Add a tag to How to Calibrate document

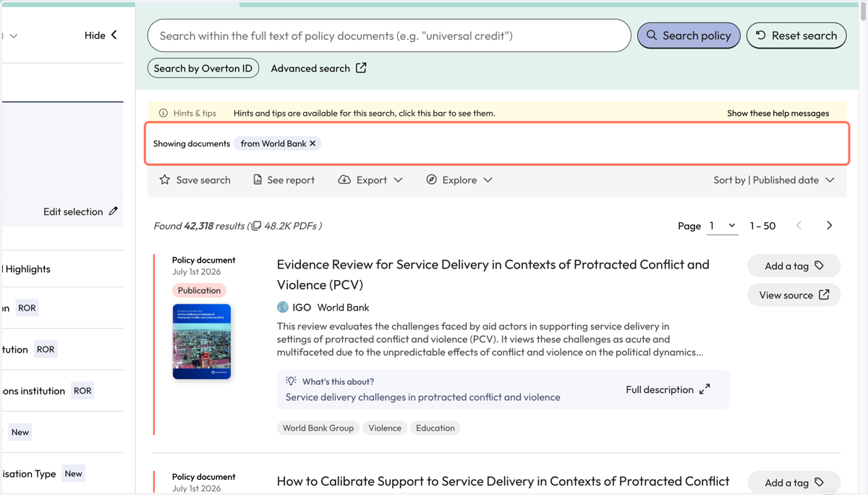point(794,483)
